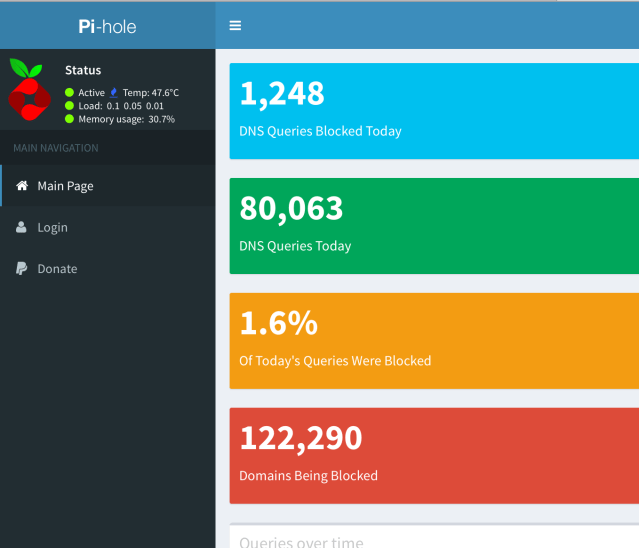Click the blue temperature flame icon
This screenshot has height=548, width=639.
coord(114,93)
